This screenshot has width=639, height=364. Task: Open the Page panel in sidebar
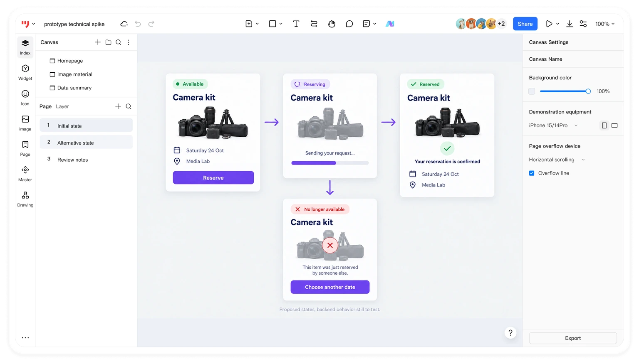(25, 148)
